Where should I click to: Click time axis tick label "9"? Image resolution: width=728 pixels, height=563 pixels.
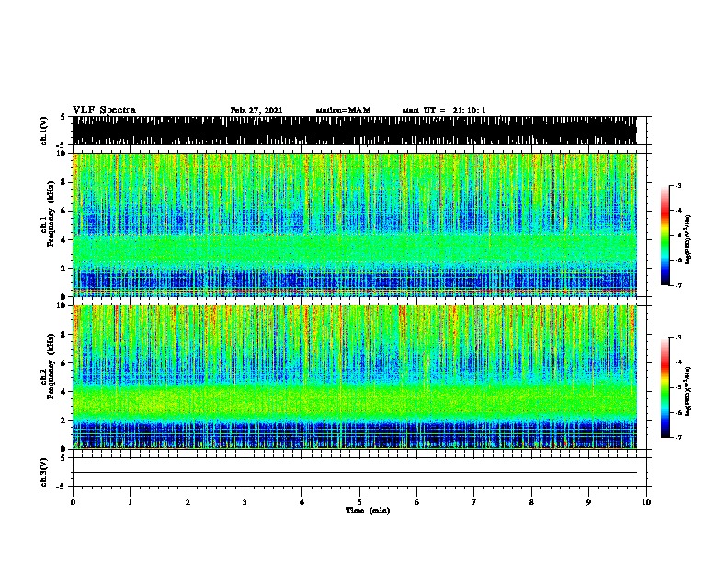point(588,501)
